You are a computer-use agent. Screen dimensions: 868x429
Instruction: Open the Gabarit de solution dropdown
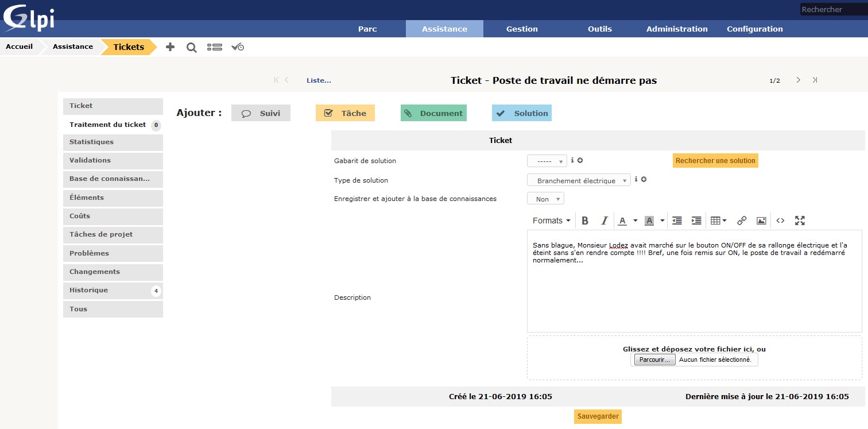547,161
